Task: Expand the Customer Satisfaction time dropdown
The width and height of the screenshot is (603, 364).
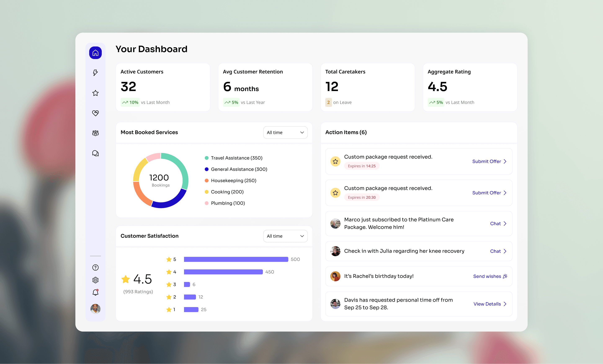Action: tap(285, 236)
